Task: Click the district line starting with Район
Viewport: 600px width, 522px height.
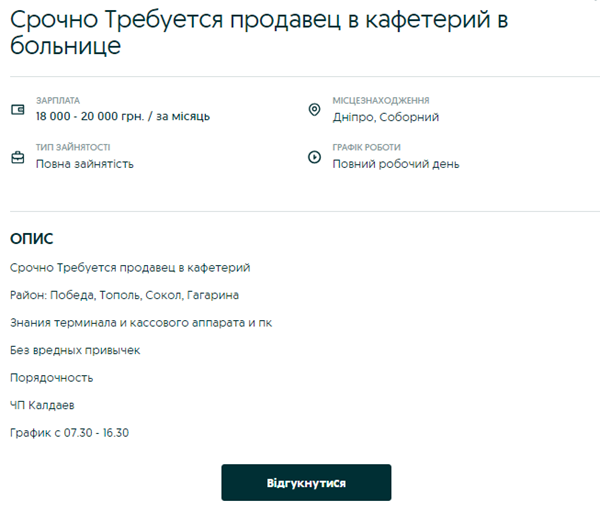Action: point(124,296)
